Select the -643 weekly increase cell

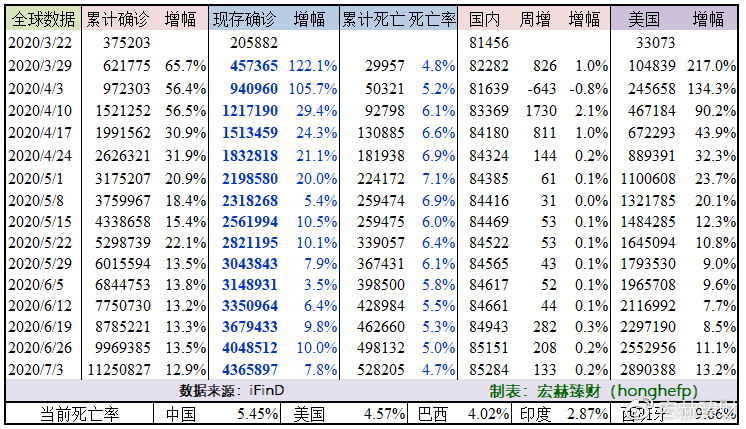coord(540,87)
